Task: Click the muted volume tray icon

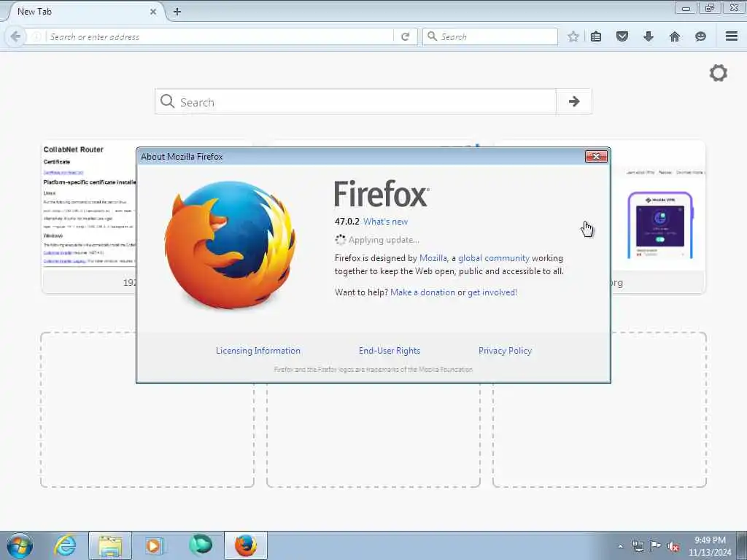Action: point(673,546)
